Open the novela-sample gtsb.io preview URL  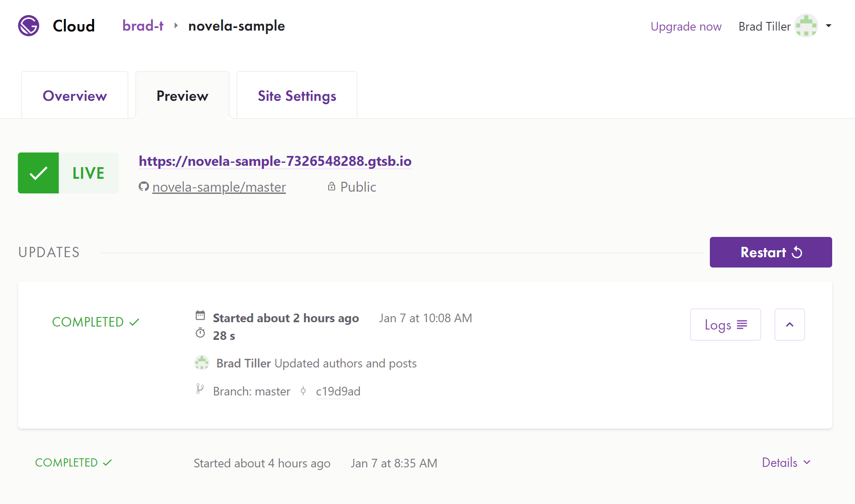click(275, 161)
